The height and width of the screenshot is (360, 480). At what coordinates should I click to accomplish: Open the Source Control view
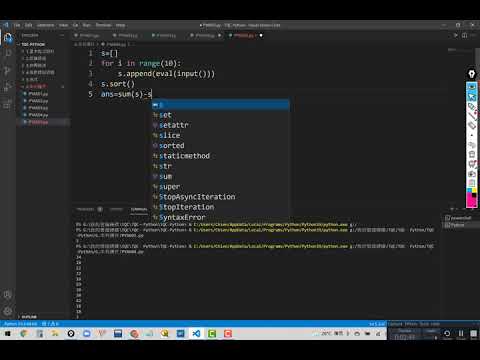pyautogui.click(x=7, y=70)
